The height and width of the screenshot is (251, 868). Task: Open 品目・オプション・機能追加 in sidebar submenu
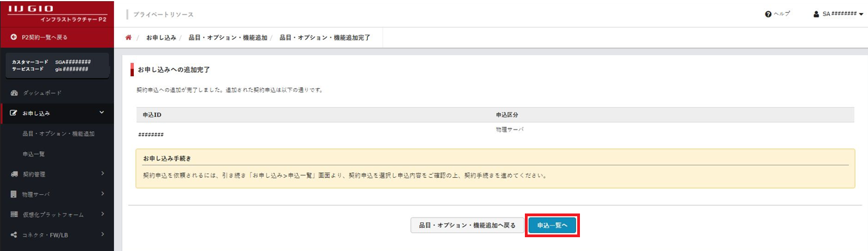(58, 133)
